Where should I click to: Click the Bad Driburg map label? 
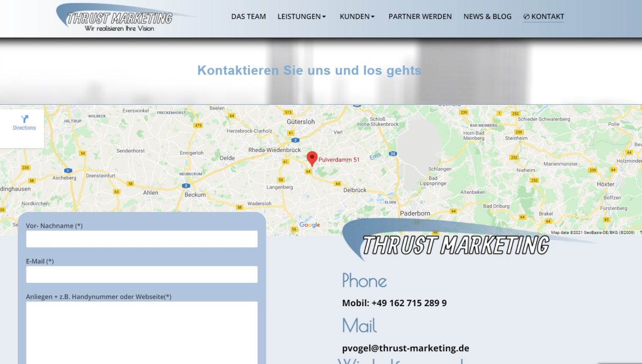point(496,206)
